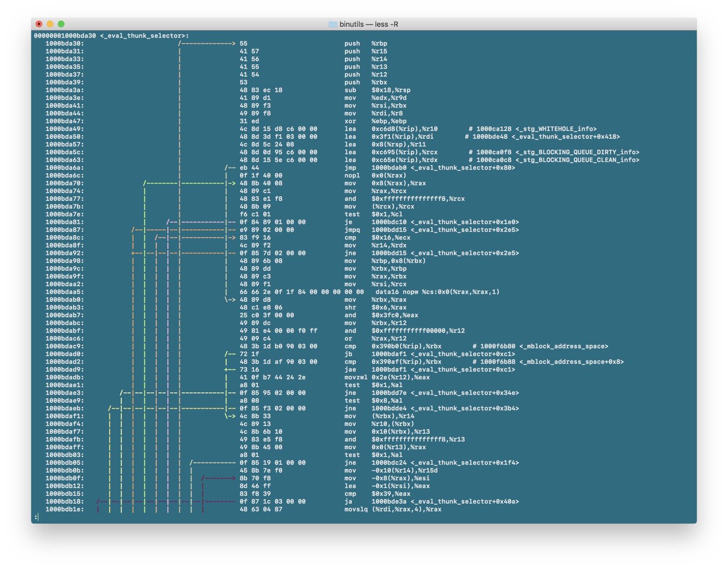Select the operand "$0x16,%ecx"

(391, 238)
